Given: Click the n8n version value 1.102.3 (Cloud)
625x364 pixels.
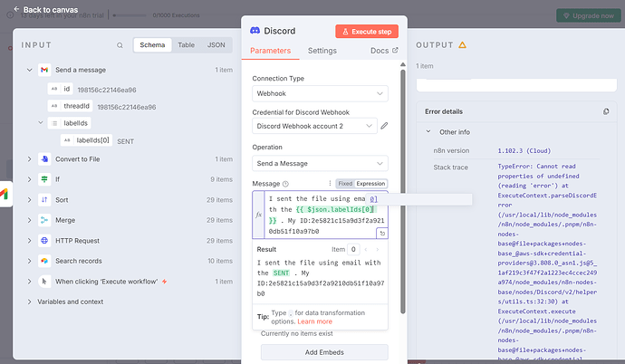Looking at the screenshot, I should click(524, 151).
